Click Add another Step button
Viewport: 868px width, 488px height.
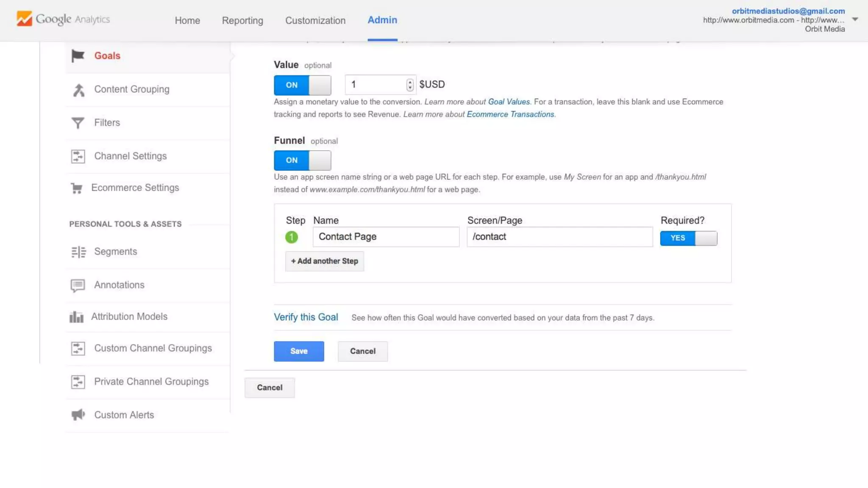point(324,261)
